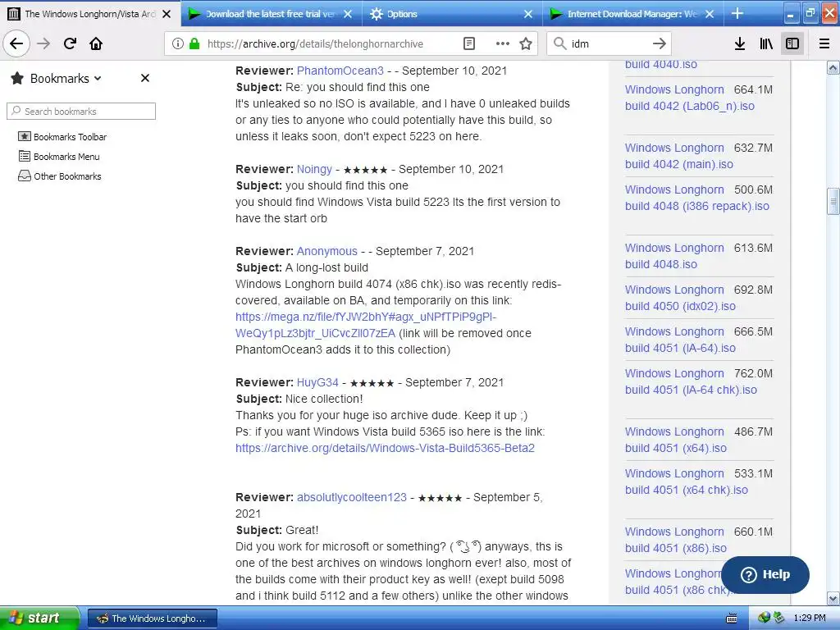
Task: Click Other Bookmarks folder icon
Action: click(x=24, y=176)
